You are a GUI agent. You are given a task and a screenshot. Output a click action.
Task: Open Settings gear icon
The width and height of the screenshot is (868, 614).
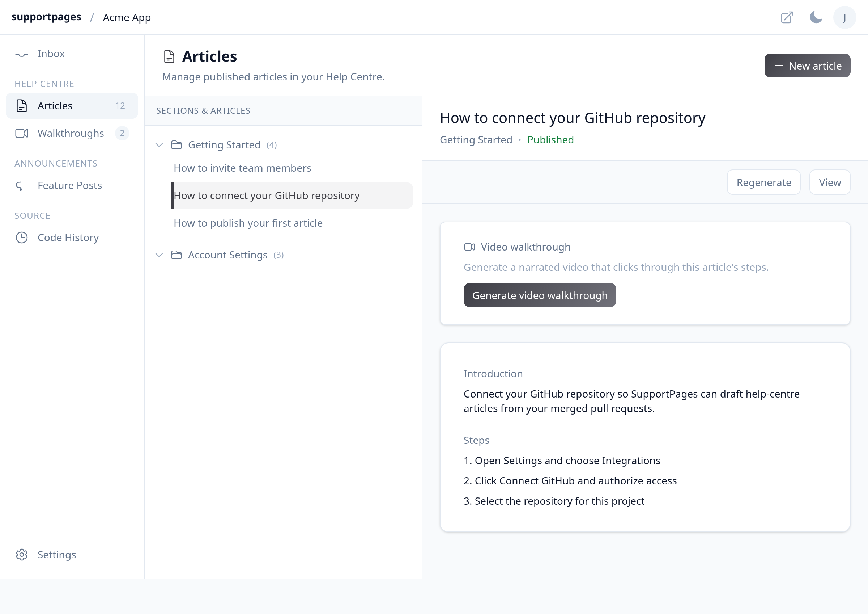[22, 555]
